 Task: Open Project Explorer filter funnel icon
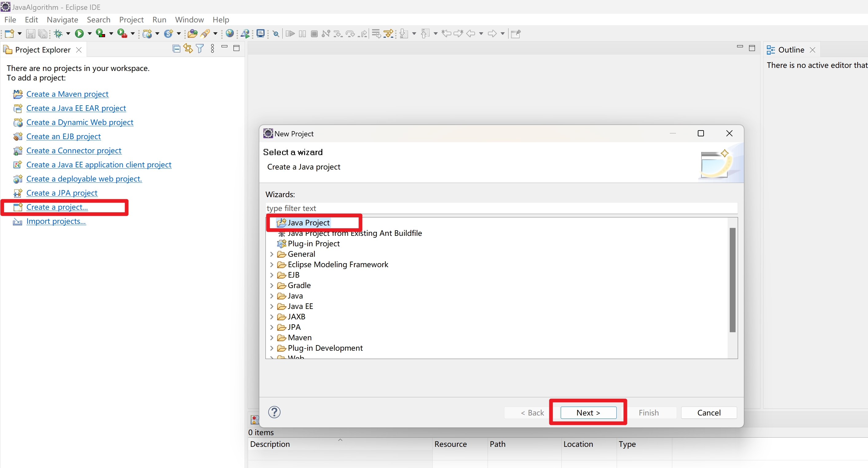(200, 49)
